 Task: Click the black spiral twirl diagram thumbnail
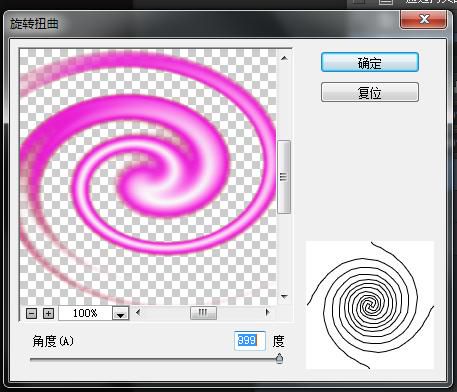click(x=370, y=305)
